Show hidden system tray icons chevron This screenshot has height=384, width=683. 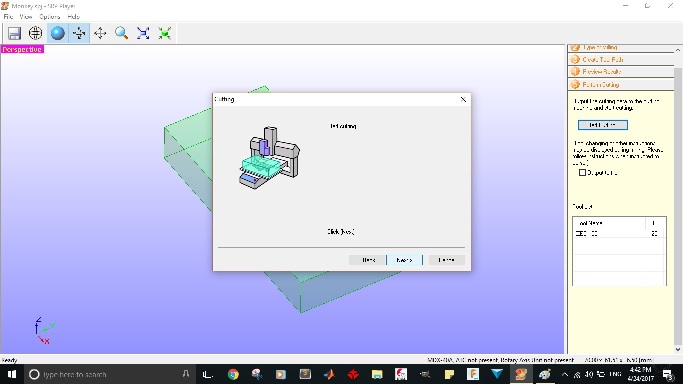point(565,374)
